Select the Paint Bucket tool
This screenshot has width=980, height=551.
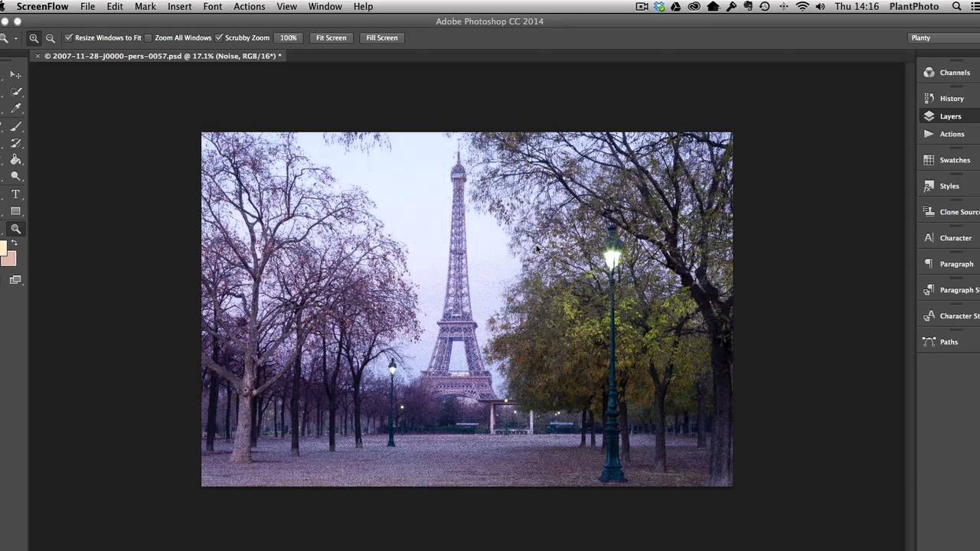coord(15,160)
